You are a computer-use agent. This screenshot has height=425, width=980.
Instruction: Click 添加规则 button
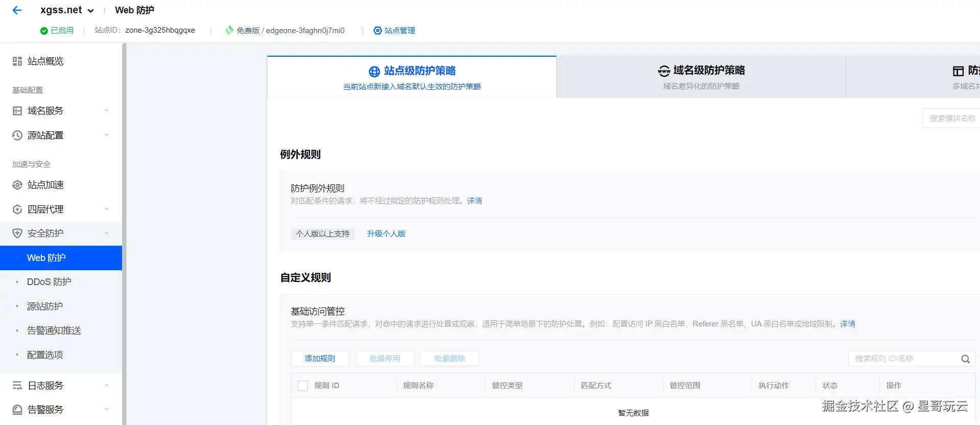[320, 359]
